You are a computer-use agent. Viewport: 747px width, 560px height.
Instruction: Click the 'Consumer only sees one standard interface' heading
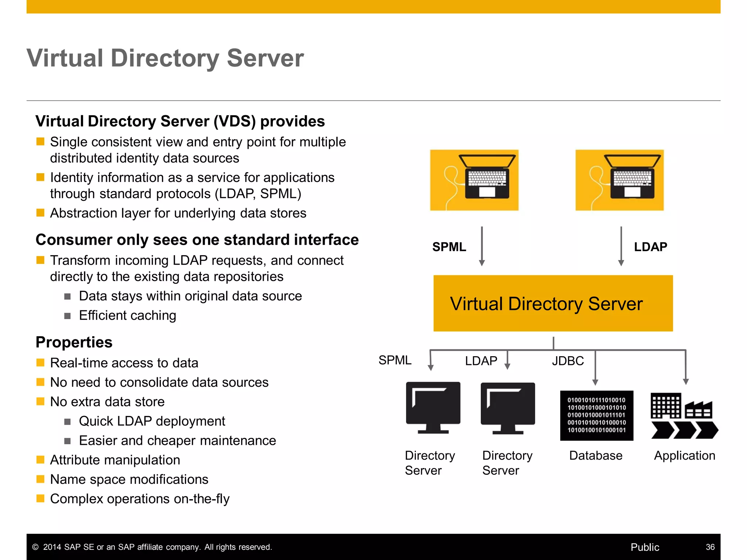tap(197, 240)
